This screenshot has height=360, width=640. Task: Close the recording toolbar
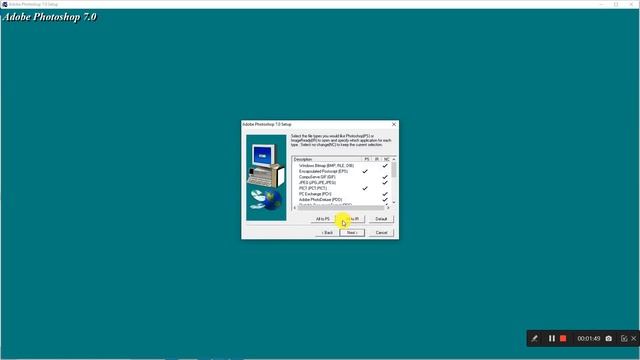coord(633,338)
